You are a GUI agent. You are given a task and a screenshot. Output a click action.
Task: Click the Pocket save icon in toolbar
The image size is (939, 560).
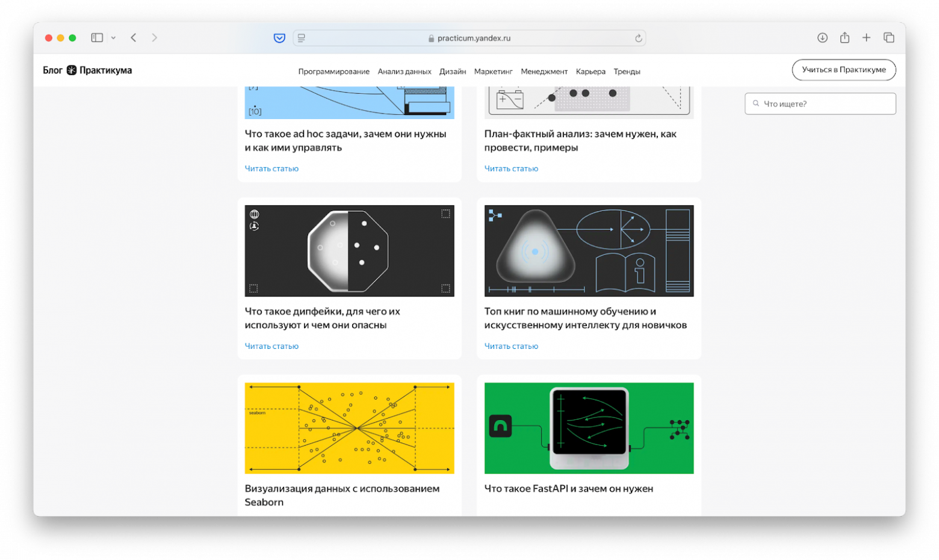279,38
